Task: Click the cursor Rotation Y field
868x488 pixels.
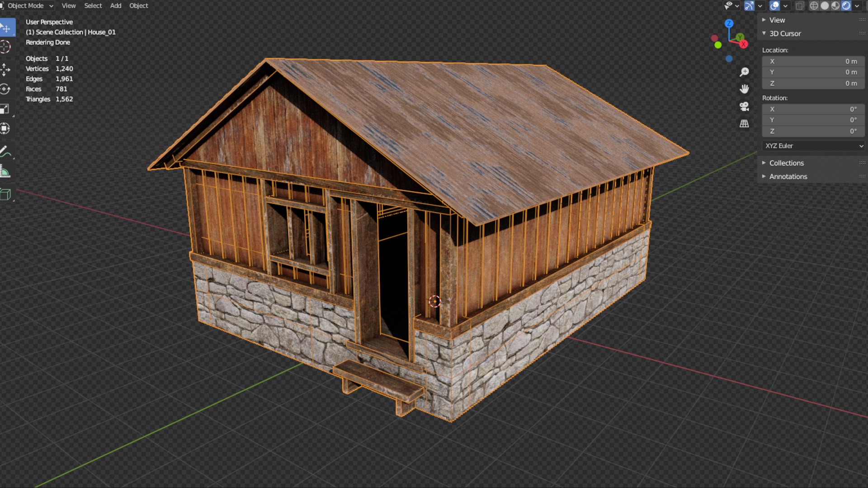Action: click(813, 120)
